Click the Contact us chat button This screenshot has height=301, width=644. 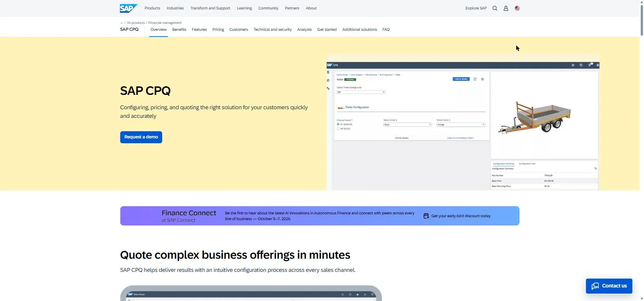(x=609, y=286)
